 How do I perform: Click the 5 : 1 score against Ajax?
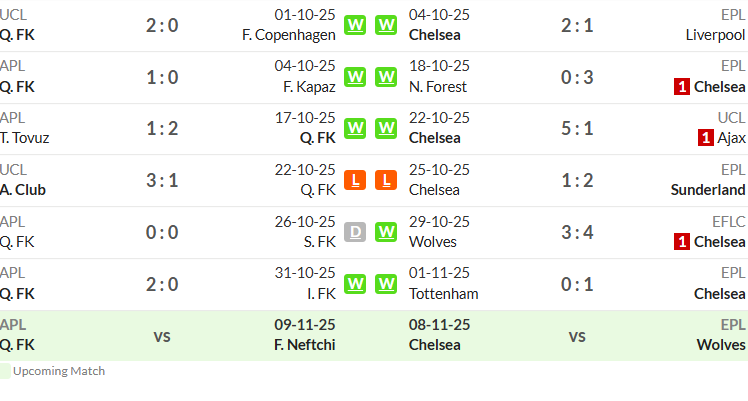point(577,128)
